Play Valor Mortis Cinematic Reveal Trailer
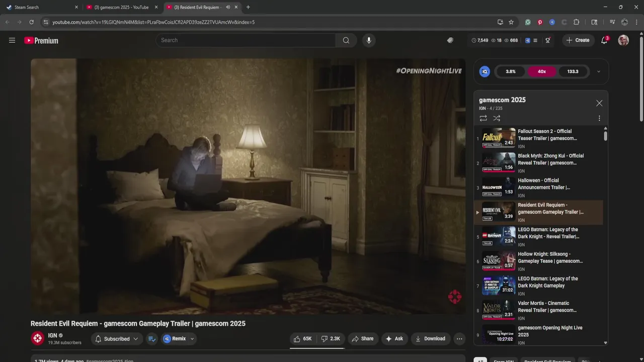This screenshot has height=362, width=644. 539,310
